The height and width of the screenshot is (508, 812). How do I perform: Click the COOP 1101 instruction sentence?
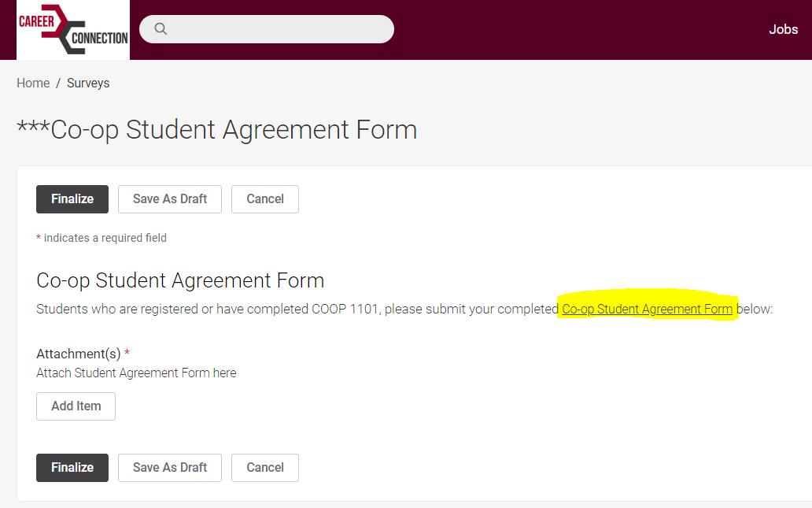[x=297, y=309]
